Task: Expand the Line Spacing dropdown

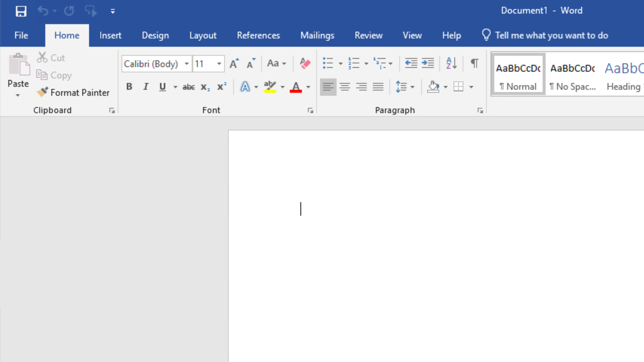Action: (x=412, y=87)
